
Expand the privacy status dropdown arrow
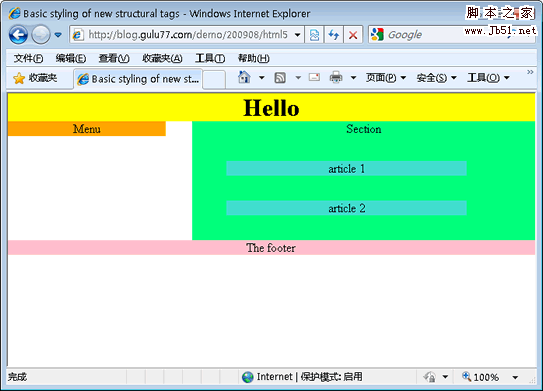coord(445,377)
